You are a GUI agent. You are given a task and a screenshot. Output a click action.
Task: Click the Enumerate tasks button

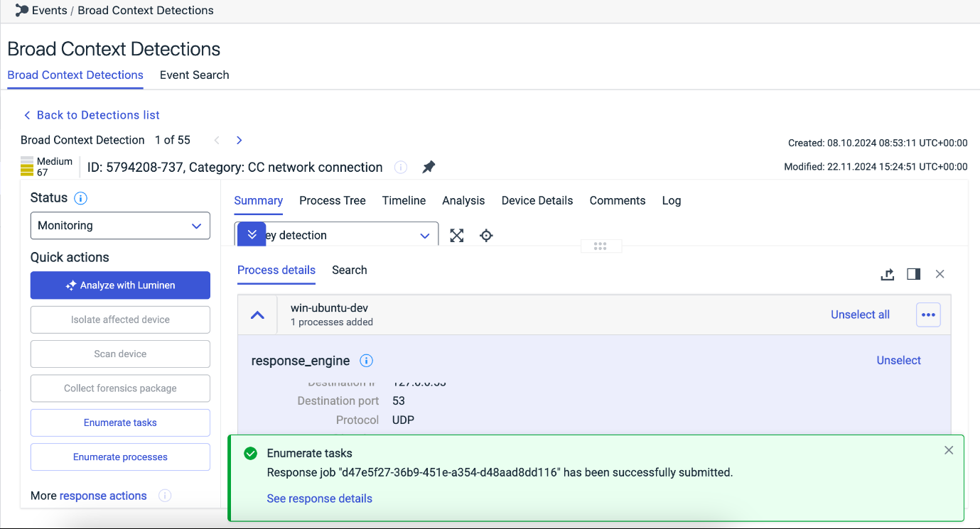(120, 422)
